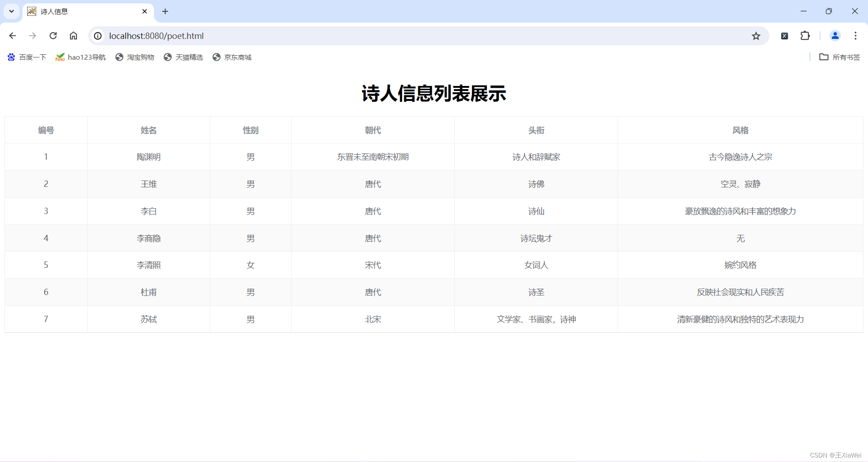The width and height of the screenshot is (868, 462).
Task: Open a new tab with the plus button
Action: tap(165, 11)
